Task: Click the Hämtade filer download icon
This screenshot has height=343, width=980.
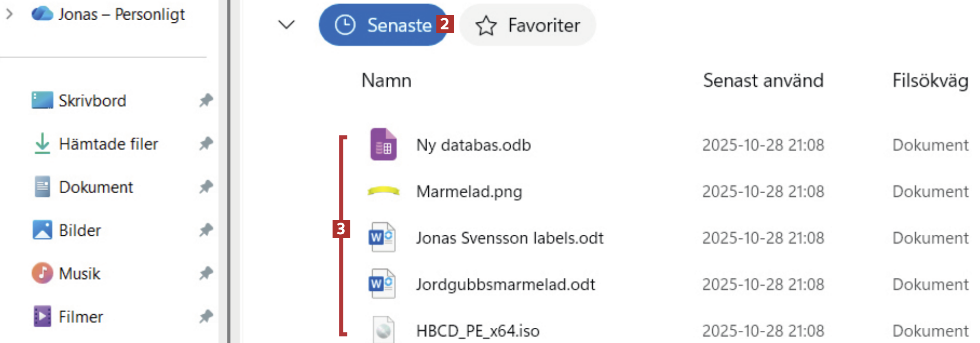Action: [x=42, y=144]
